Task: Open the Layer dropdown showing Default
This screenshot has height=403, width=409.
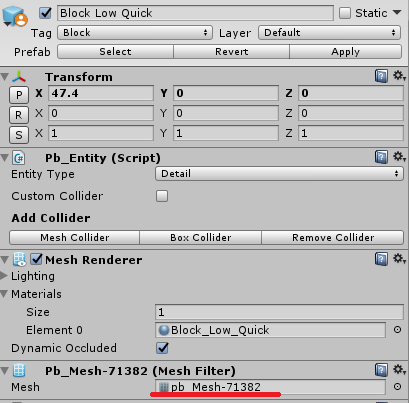Action: (x=330, y=33)
